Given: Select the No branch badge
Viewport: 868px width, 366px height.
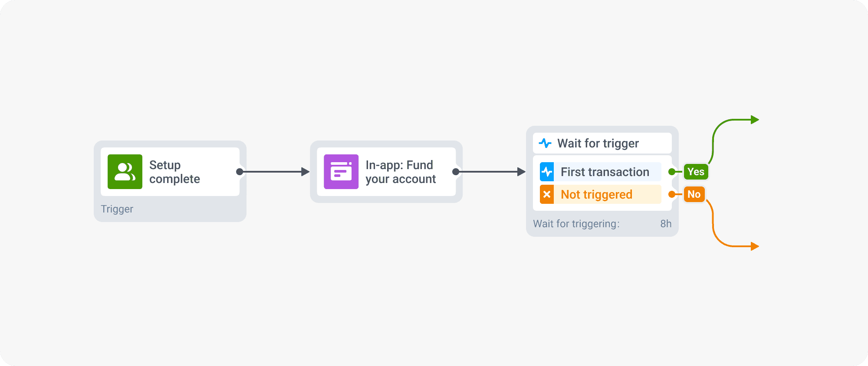Looking at the screenshot, I should point(694,194).
